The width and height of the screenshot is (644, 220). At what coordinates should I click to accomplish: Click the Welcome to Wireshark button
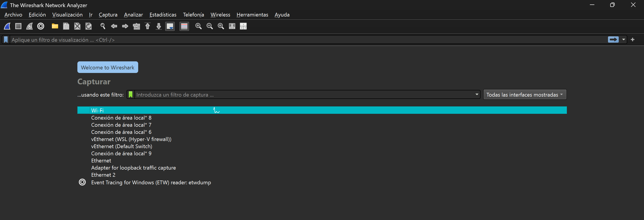pyautogui.click(x=108, y=67)
